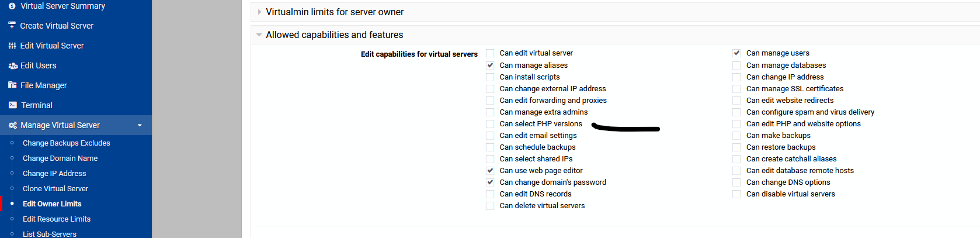Click the Manage Virtual Server gears icon
Image resolution: width=980 pixels, height=238 pixels.
[13, 125]
